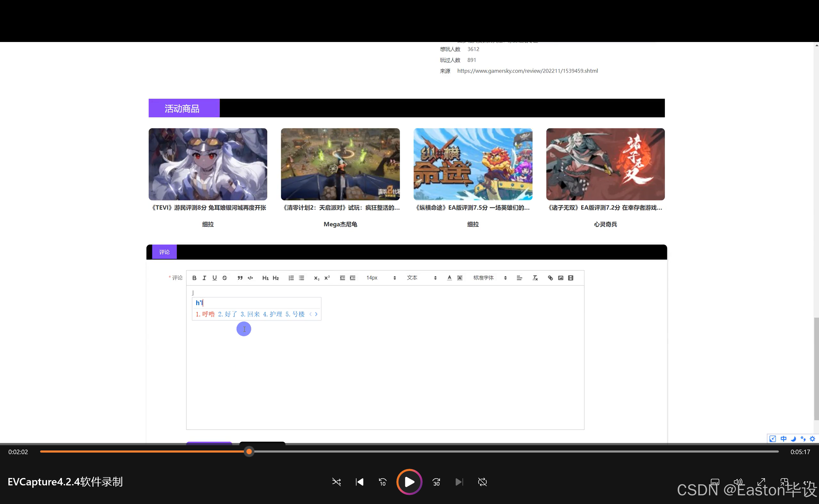Image resolution: width=819 pixels, height=504 pixels.
Task: Choose IME candidate 1 呼噜
Action: pyautogui.click(x=205, y=314)
